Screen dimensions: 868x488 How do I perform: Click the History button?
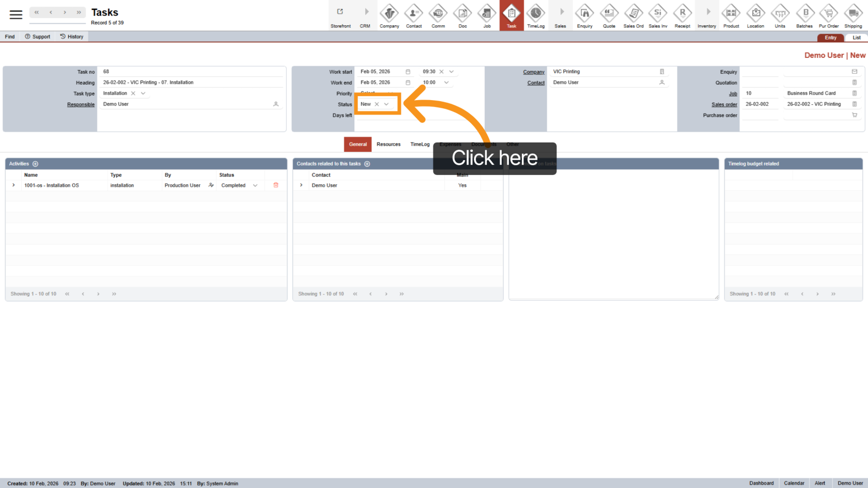[x=71, y=37]
